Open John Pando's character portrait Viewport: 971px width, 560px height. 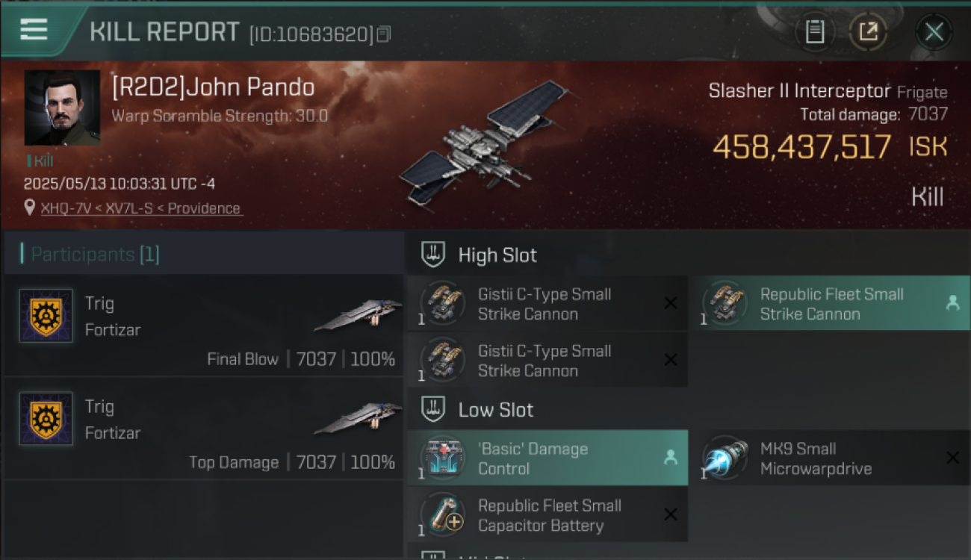pos(62,108)
